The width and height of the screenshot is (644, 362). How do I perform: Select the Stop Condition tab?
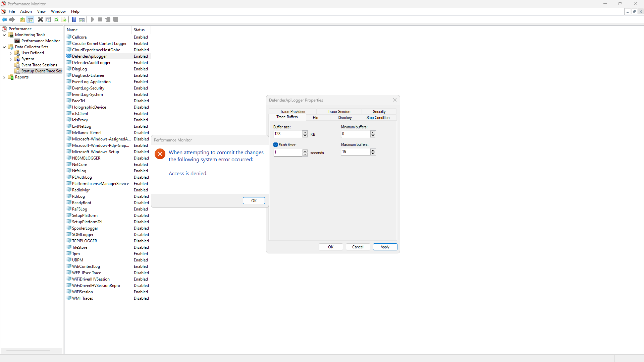(x=378, y=118)
